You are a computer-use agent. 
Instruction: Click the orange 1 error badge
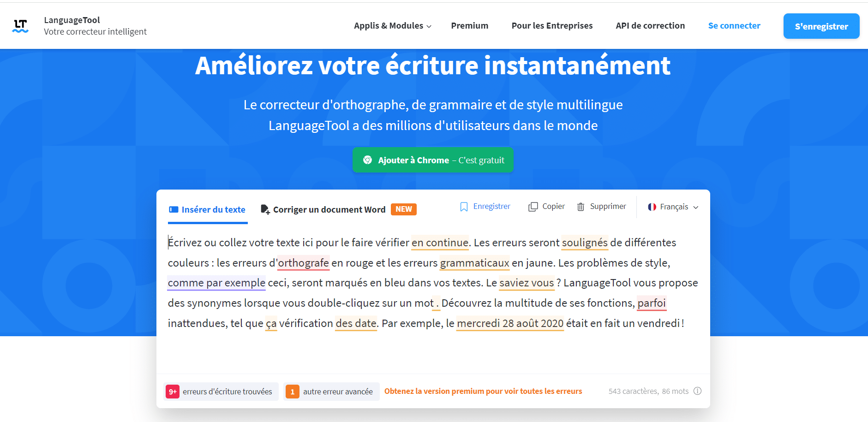coord(293,392)
